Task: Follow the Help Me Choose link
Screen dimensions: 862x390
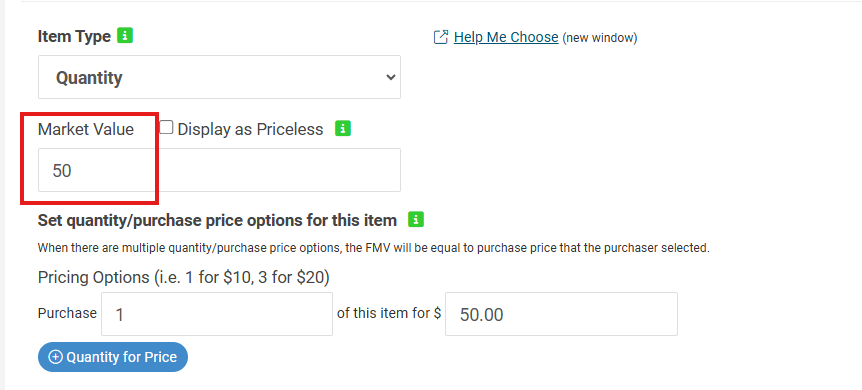Action: click(x=506, y=37)
